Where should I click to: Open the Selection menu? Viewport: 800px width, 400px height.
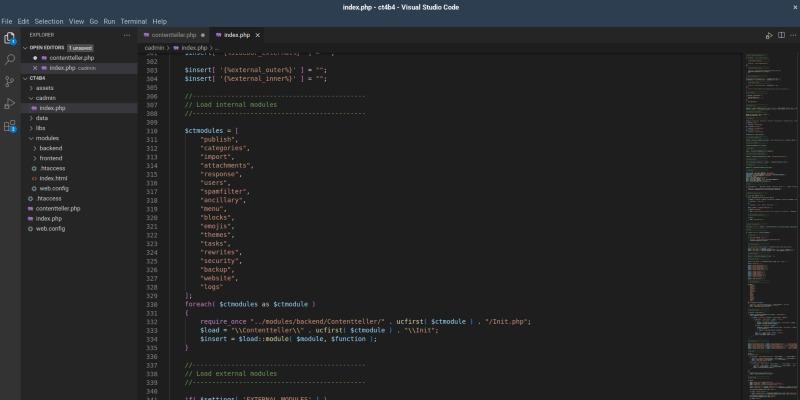[x=48, y=21]
